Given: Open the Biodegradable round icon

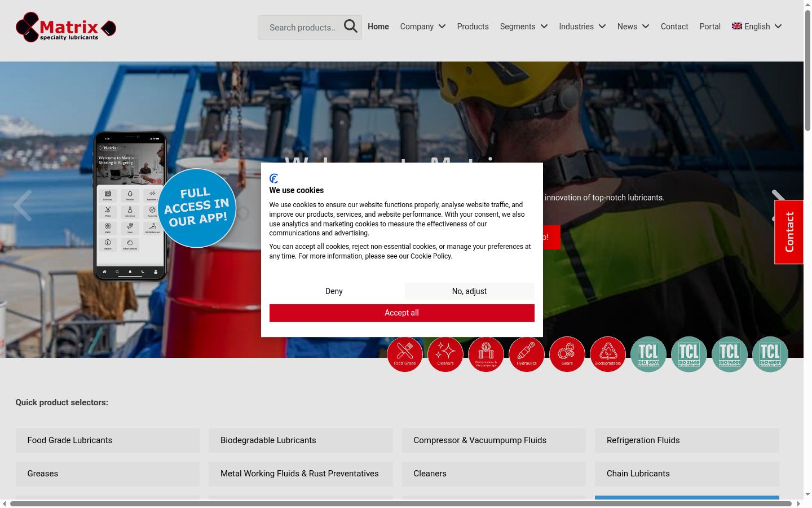Looking at the screenshot, I should coord(608,354).
